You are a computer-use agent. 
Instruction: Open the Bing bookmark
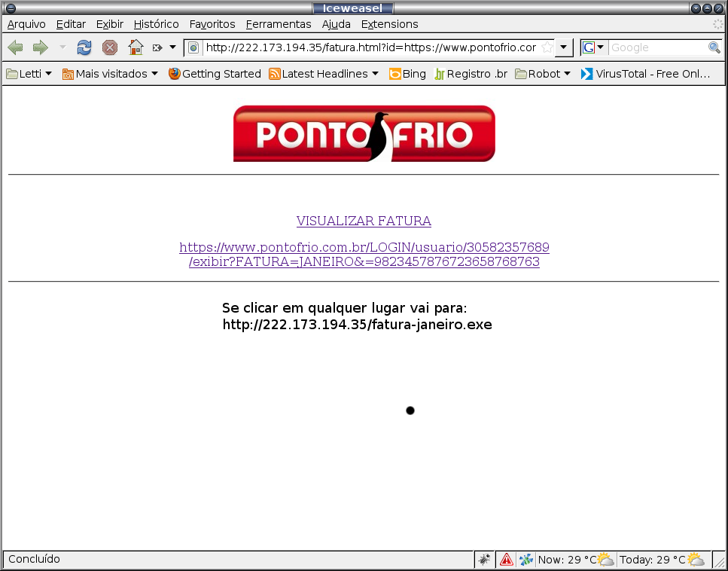407,74
